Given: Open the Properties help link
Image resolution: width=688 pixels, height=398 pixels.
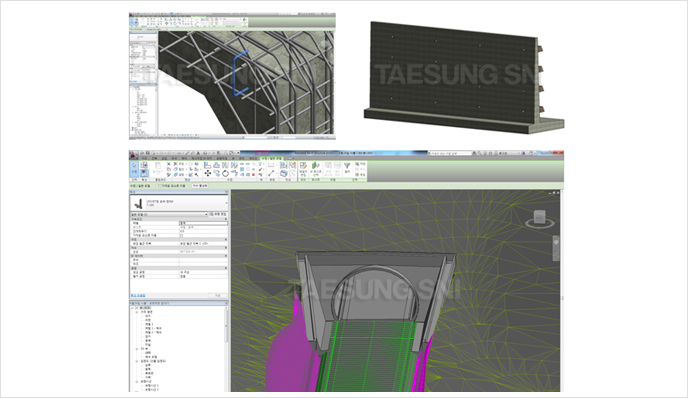Looking at the screenshot, I should [x=138, y=296].
